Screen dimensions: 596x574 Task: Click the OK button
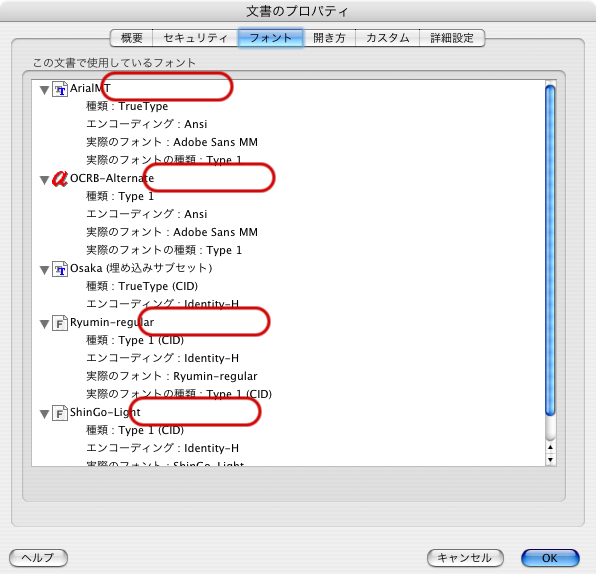point(550,558)
